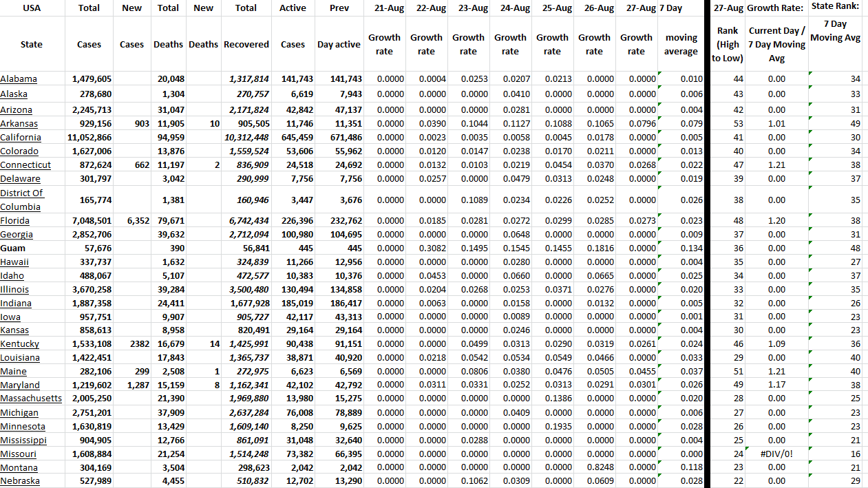Select California's total cases cell 11,052,866

tap(92, 138)
